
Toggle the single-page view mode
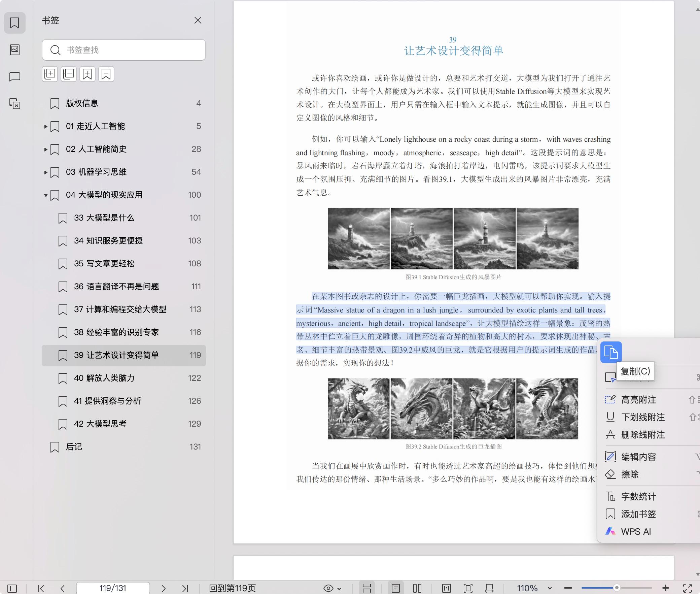coord(396,588)
